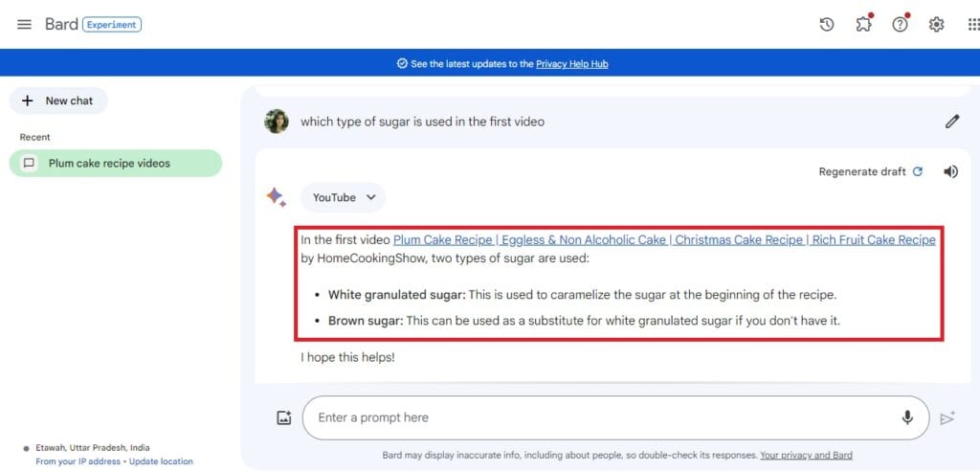
Task: Click the Brown sugar bullet text
Action: pos(585,322)
